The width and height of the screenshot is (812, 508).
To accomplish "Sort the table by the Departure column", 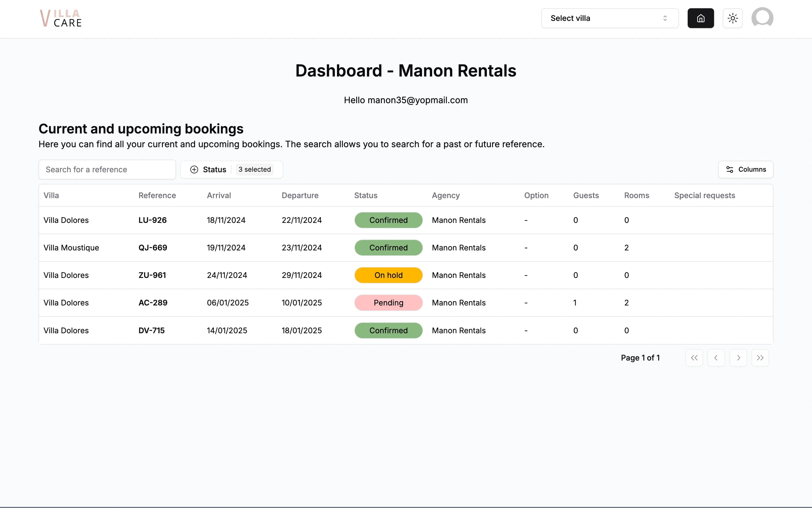I will point(300,195).
